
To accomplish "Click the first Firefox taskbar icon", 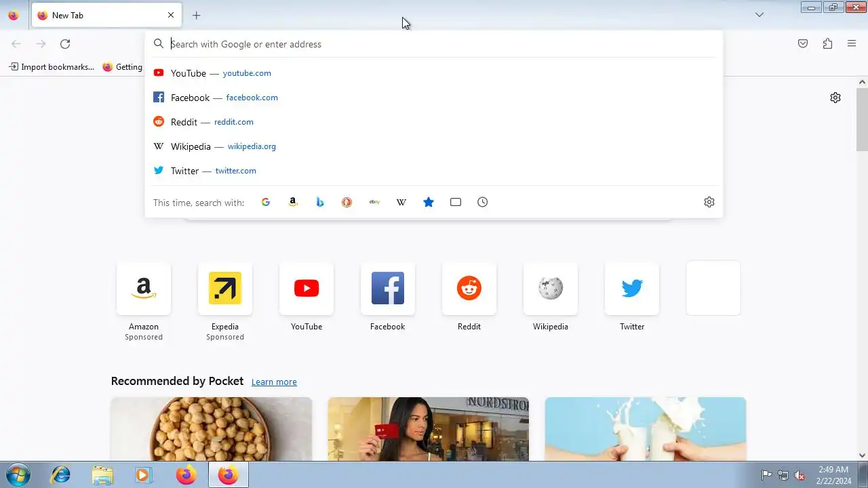I will 186,475.
